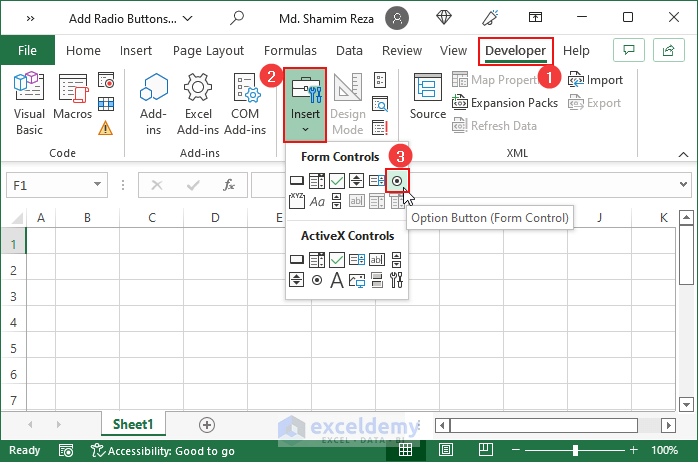Switch to the Sheet1 tab
This screenshot has width=698, height=462.
coord(133,424)
